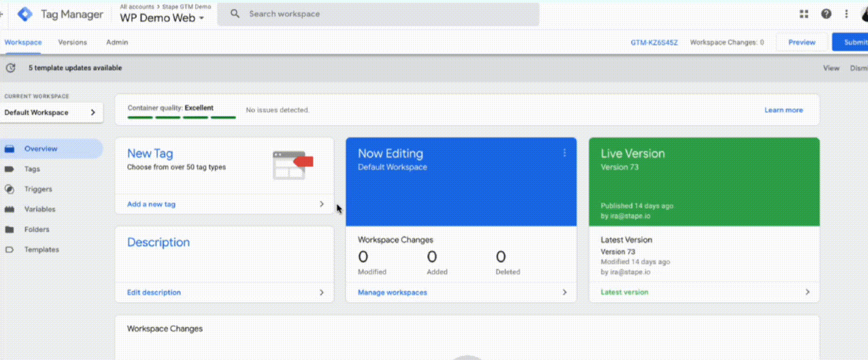Viewport: 868px width, 360px height.
Task: Open the three-dot more options menu in header
Action: click(x=846, y=14)
